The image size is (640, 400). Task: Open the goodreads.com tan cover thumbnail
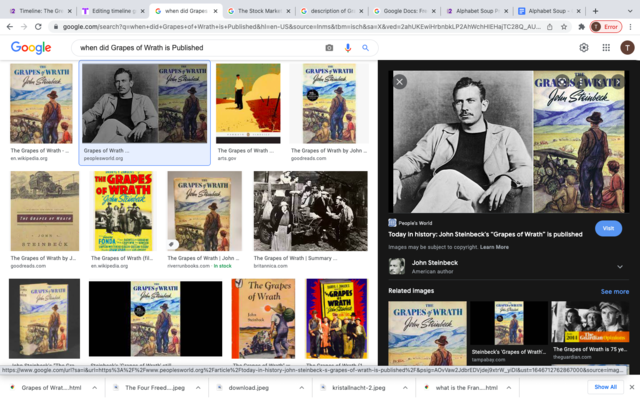pos(44,211)
